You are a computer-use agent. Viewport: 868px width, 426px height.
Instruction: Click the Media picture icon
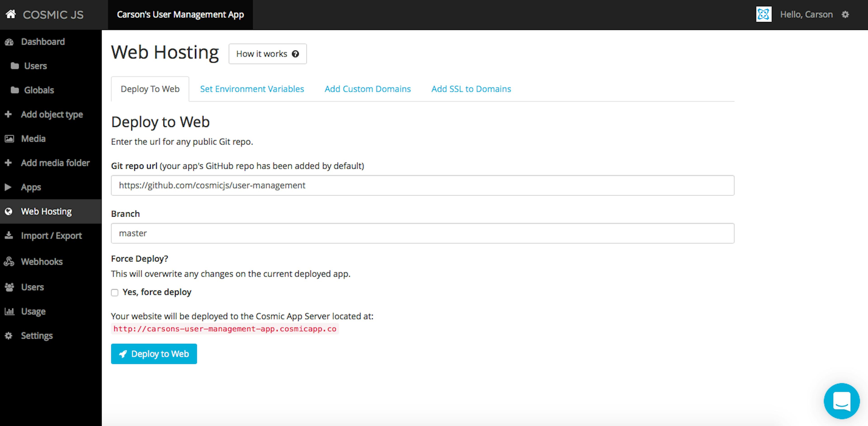[9, 138]
